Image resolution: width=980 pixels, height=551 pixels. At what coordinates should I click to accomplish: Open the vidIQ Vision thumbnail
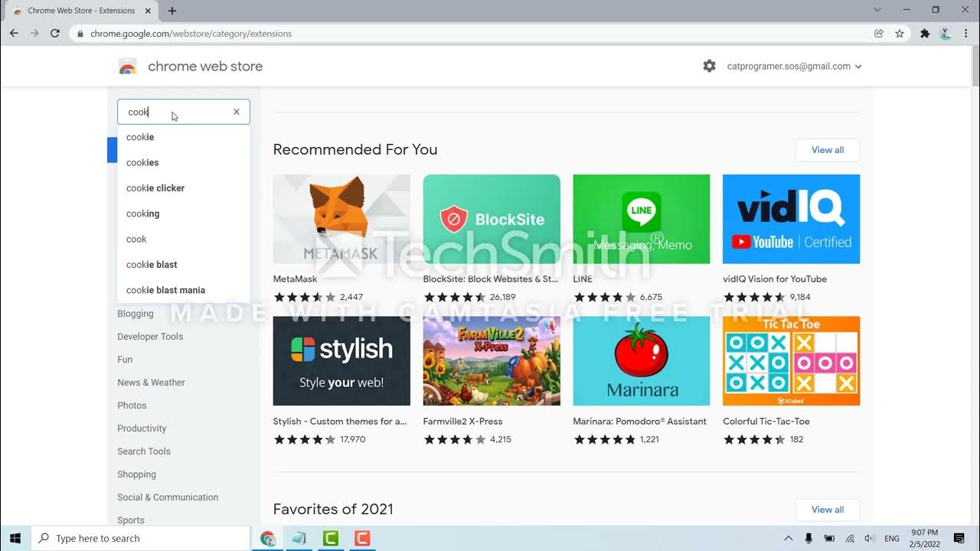tap(791, 219)
